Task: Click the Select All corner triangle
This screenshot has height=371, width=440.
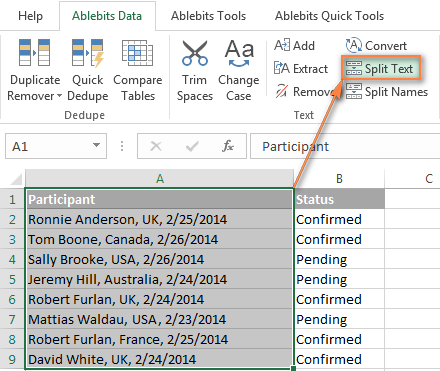Action: point(16,179)
